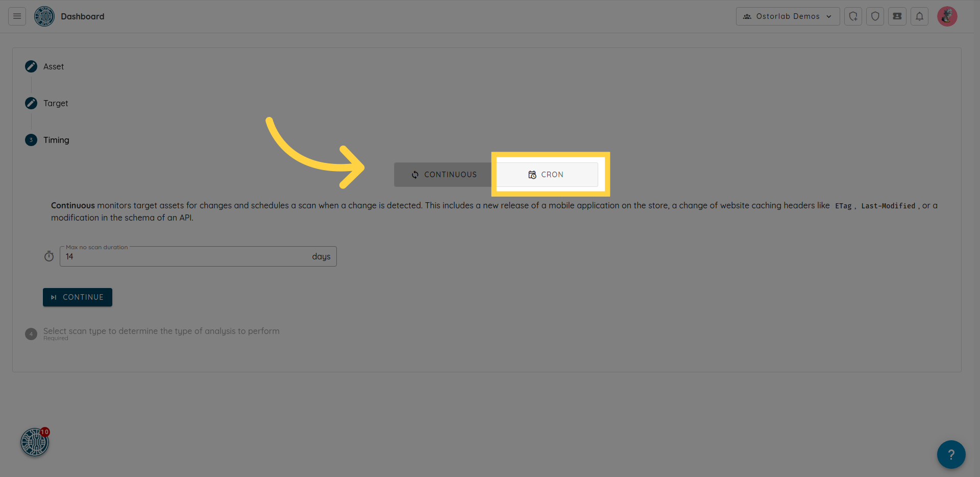This screenshot has width=980, height=477.
Task: Open the plain shield icon in header
Action: pos(875,16)
